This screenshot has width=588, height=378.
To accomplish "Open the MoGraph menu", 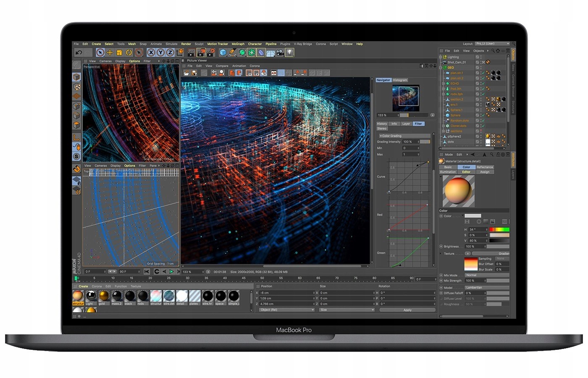I will (238, 44).
